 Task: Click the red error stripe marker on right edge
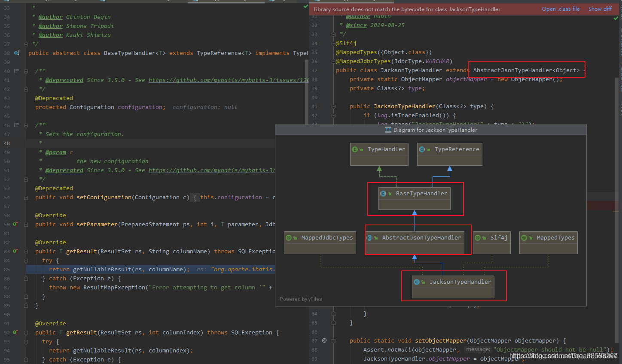616,205
